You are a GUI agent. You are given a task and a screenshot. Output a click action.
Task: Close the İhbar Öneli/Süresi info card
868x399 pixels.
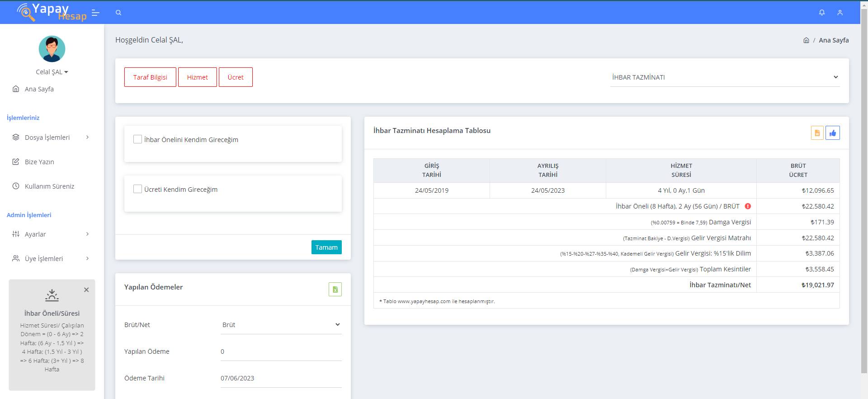click(86, 290)
